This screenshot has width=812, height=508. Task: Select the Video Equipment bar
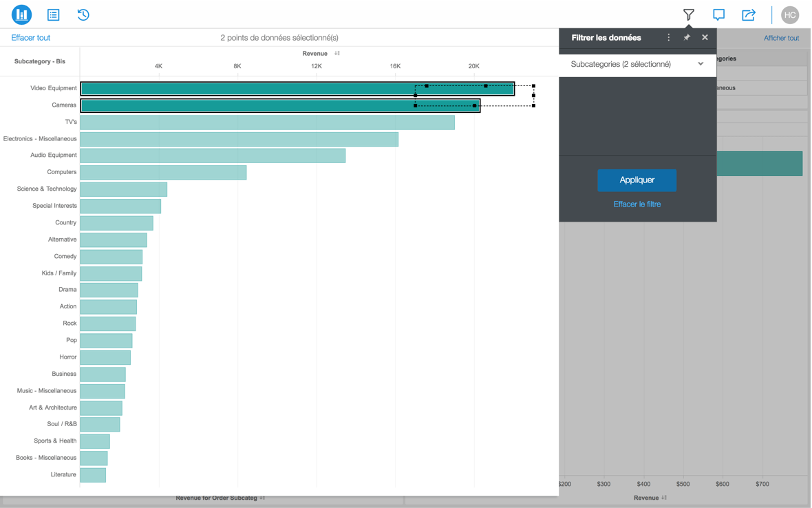coord(297,89)
